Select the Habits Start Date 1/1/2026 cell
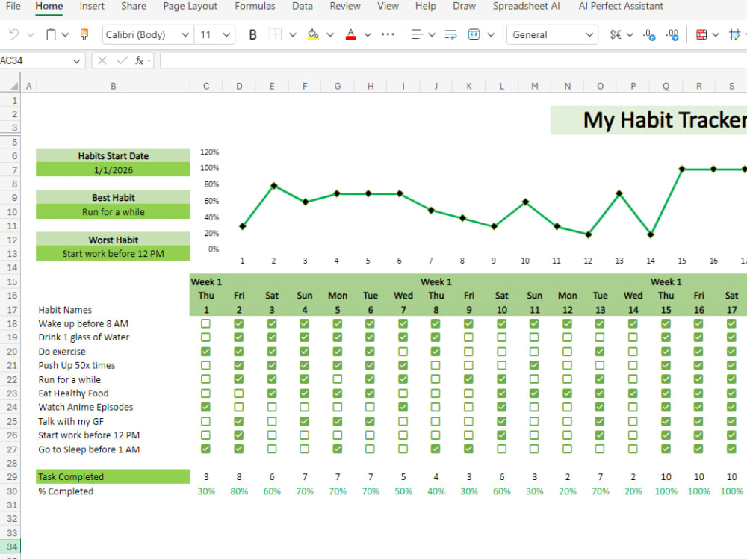The image size is (747, 560). pos(113,170)
